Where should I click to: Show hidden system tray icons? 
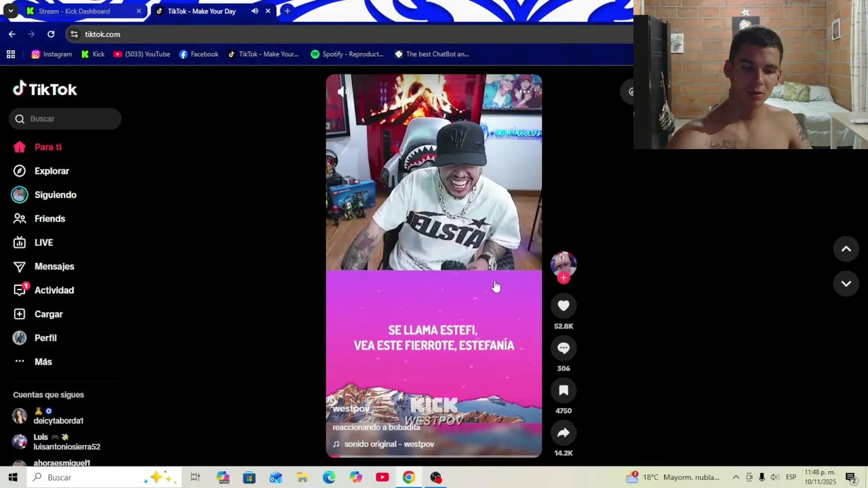736,477
